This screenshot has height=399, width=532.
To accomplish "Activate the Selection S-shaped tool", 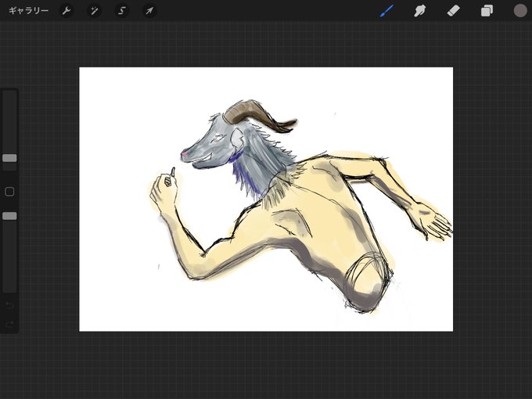I will click(x=122, y=11).
